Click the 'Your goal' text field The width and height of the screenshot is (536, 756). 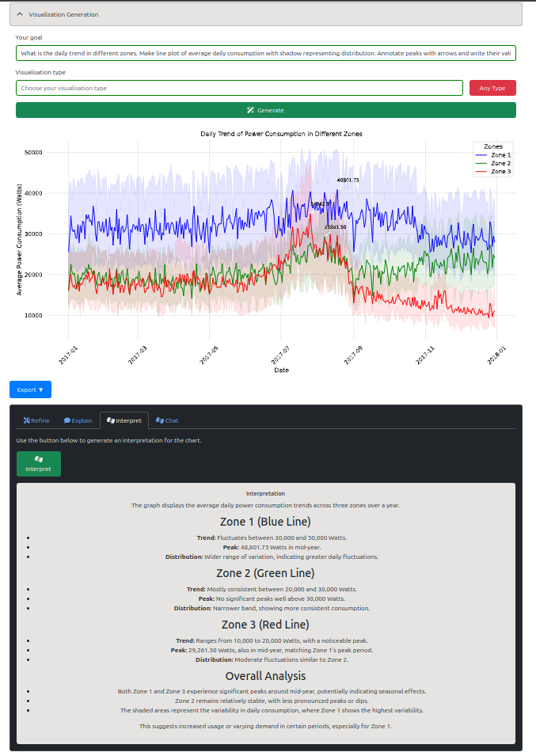[265, 53]
